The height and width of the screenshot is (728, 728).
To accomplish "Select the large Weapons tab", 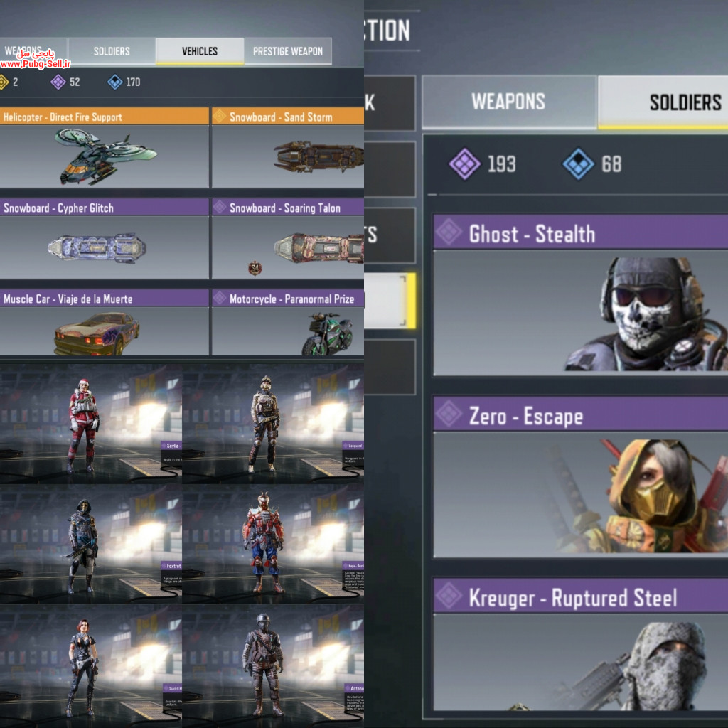I will (x=509, y=102).
